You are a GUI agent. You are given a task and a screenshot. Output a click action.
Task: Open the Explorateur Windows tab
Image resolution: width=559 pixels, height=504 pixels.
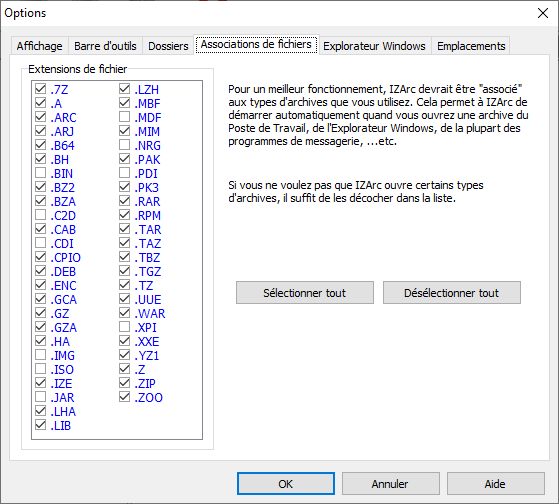coord(374,46)
